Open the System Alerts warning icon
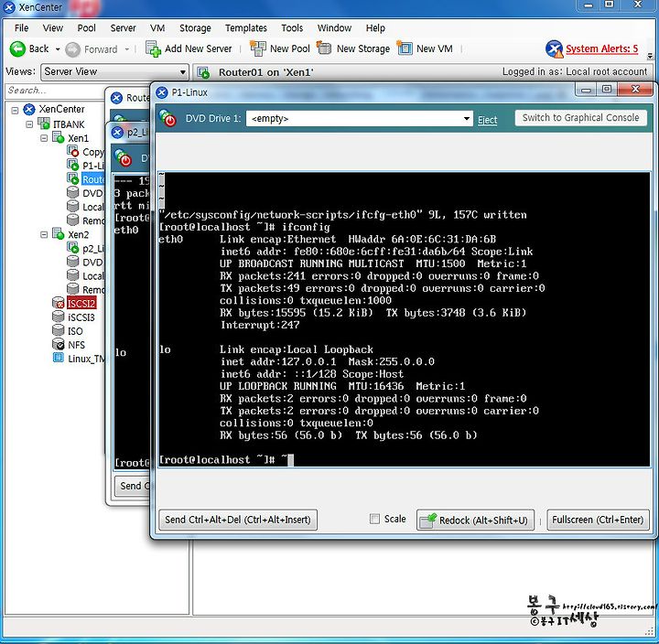This screenshot has height=644, width=659. pyautogui.click(x=554, y=49)
